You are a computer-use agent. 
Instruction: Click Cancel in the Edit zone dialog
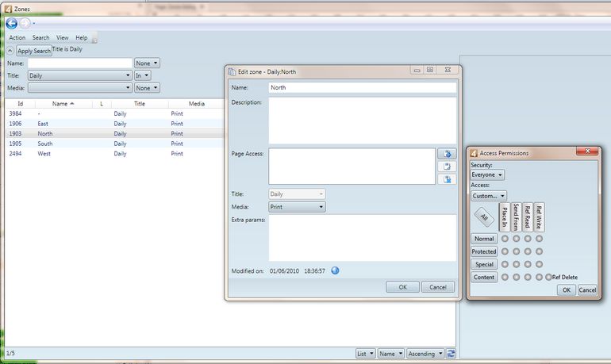(438, 287)
